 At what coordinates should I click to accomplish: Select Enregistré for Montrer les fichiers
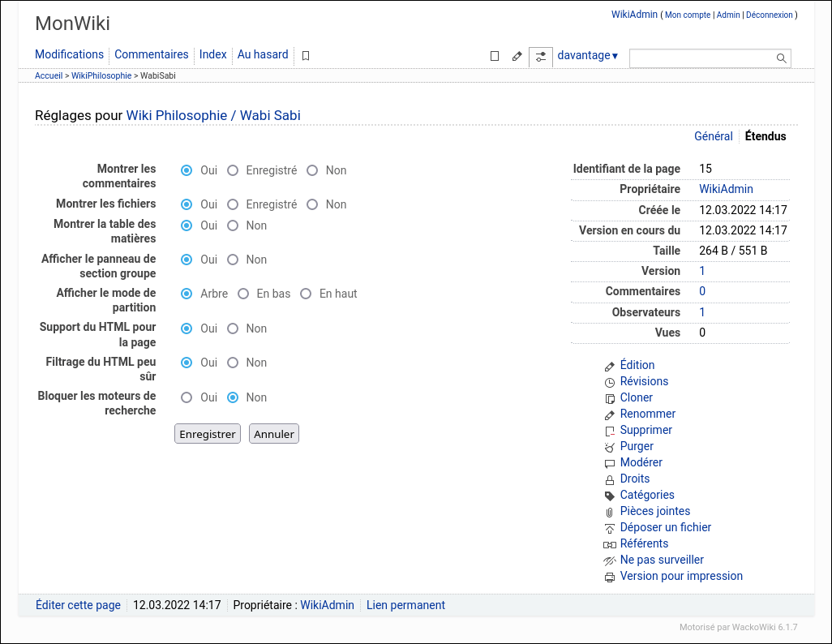pos(233,204)
